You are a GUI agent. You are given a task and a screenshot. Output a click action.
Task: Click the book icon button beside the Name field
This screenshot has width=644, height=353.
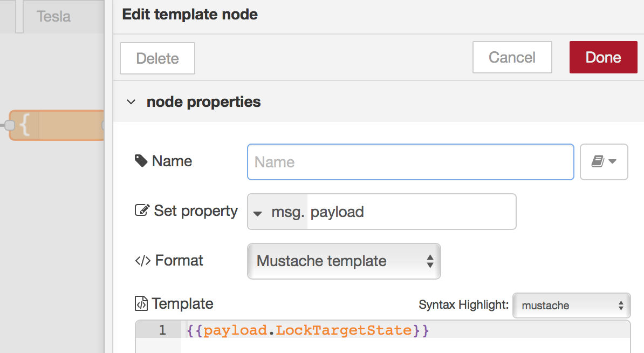coord(604,161)
